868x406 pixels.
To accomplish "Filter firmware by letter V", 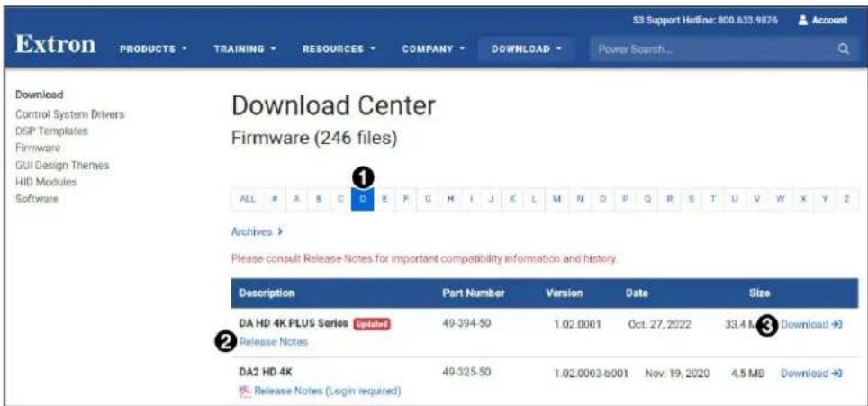I will 756,200.
